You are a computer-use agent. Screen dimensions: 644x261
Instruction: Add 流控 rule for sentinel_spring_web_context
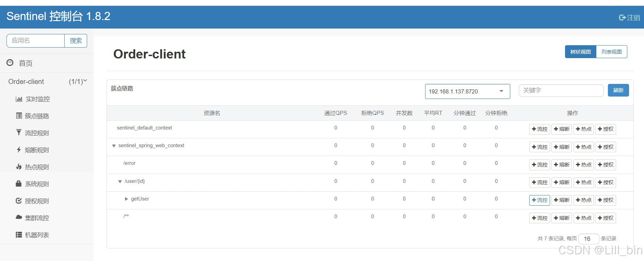click(540, 147)
